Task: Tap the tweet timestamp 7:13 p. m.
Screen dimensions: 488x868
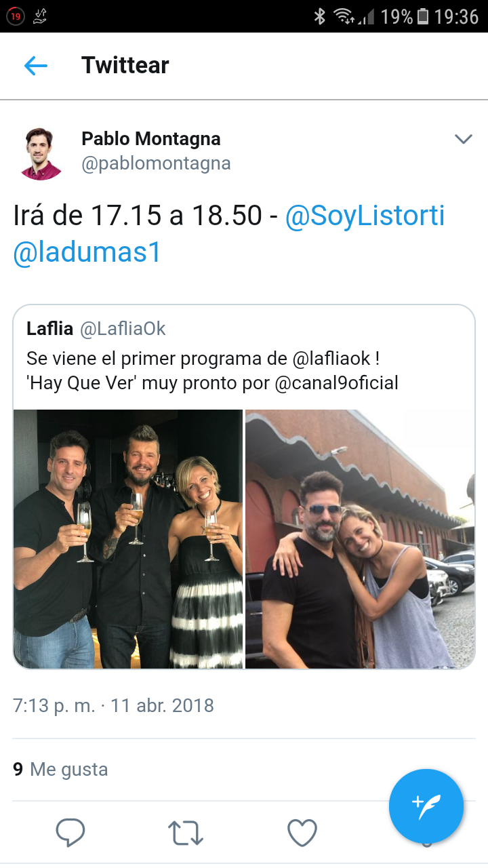Action: (x=54, y=705)
